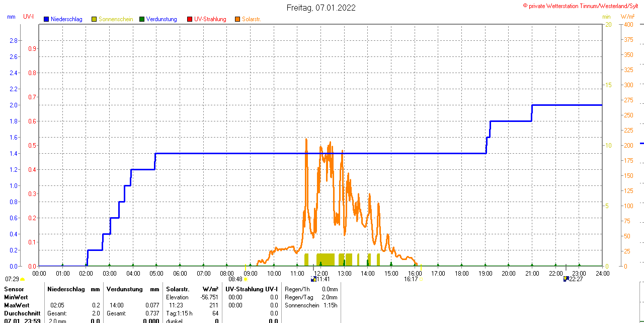Click the 19:00 label on the time axis

coord(485,273)
